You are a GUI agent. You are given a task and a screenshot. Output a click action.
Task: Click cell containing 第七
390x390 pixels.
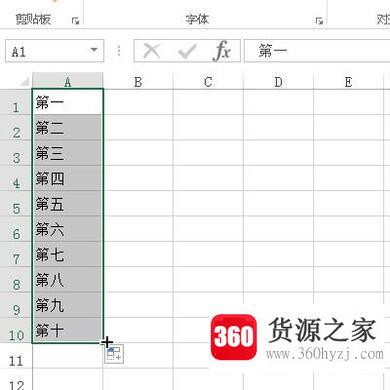coord(68,254)
